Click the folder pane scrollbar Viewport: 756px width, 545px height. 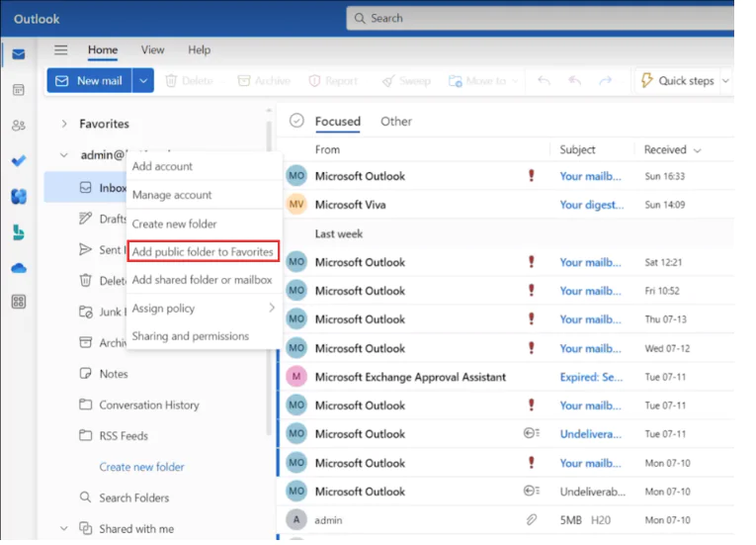[269, 278]
